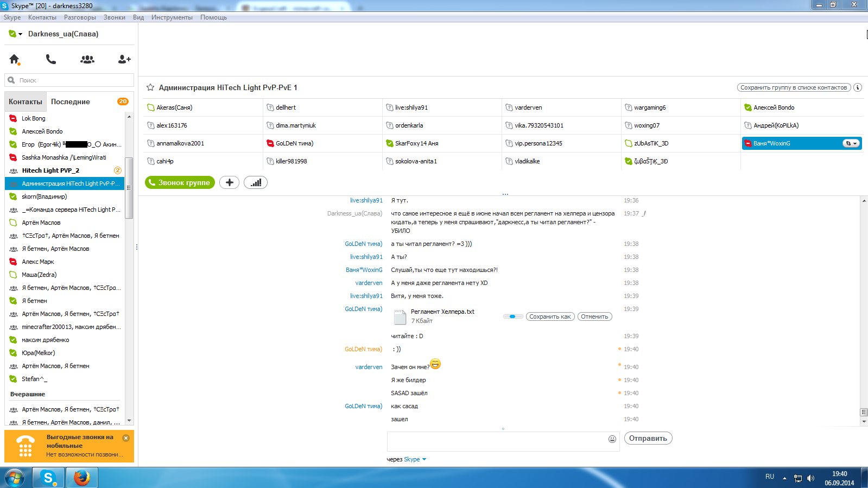Click Сохранить как for the file
Image resolution: width=868 pixels, height=488 pixels.
tap(550, 316)
